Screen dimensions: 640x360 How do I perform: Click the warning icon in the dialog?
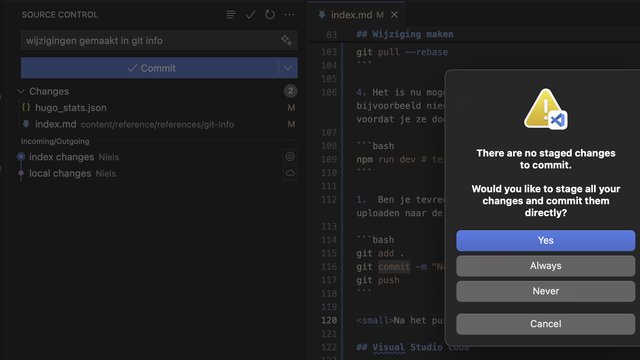point(545,109)
